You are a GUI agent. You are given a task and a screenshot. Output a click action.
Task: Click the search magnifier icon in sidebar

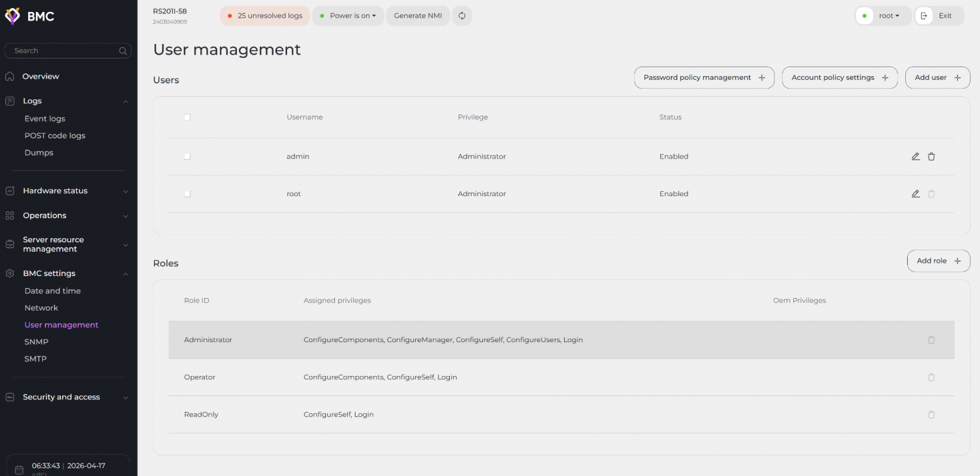tap(123, 51)
